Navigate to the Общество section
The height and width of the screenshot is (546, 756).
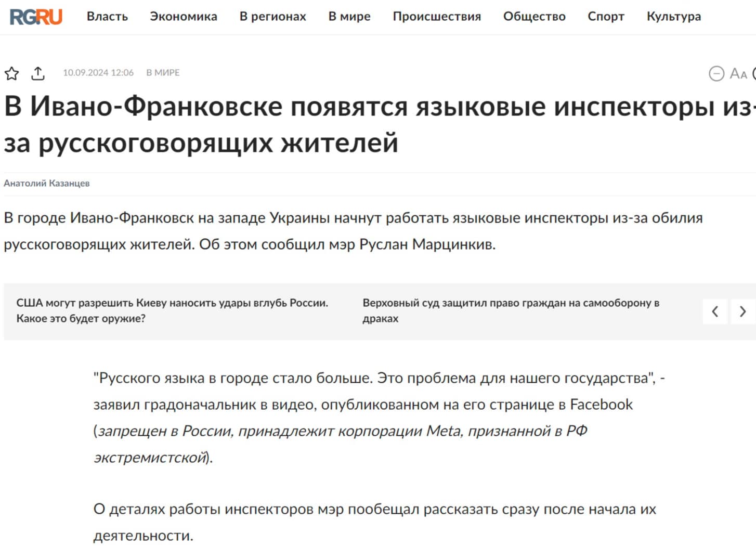pos(534,17)
